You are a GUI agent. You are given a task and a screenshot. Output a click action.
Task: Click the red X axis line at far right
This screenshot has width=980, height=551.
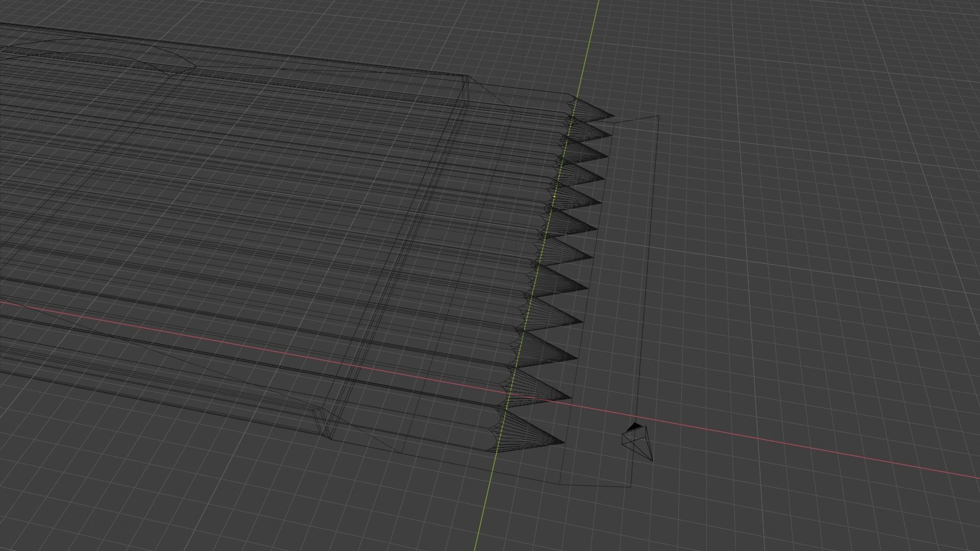point(944,471)
